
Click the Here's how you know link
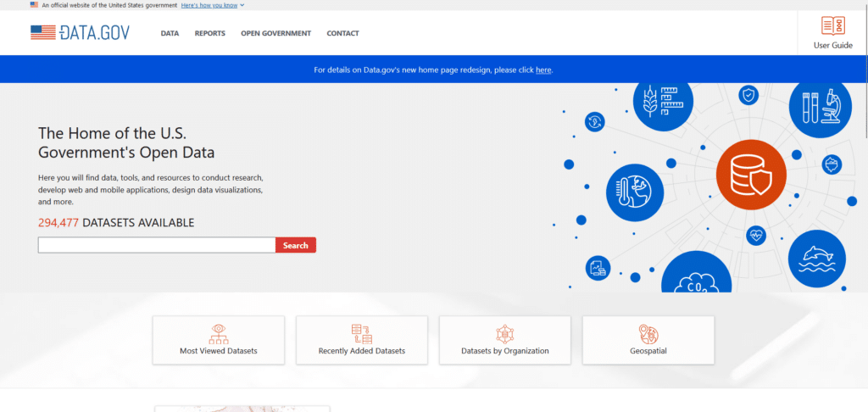[x=209, y=5]
